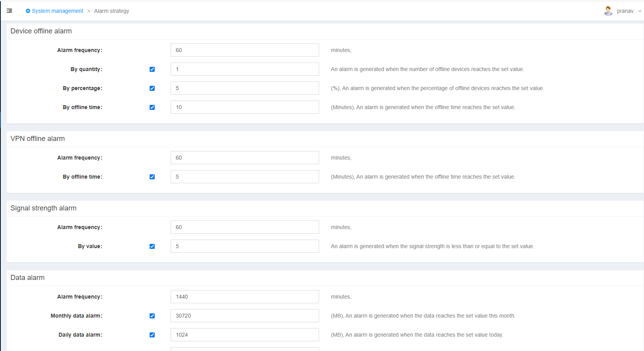
Task: Click the Alarm strategy breadcrumb text
Action: (112, 11)
